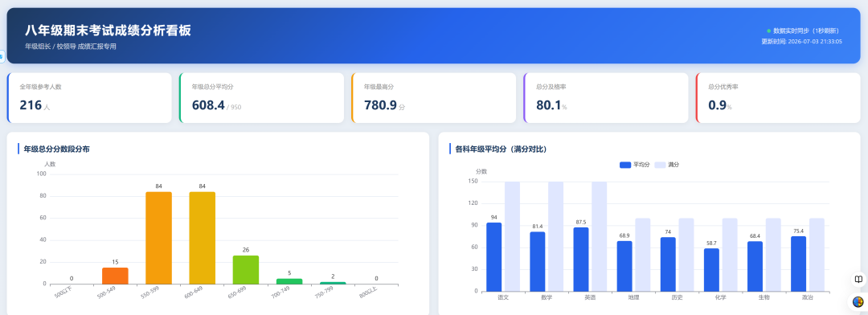Click the 历史 average score bar
The image size is (868, 315).
pyautogui.click(x=668, y=264)
